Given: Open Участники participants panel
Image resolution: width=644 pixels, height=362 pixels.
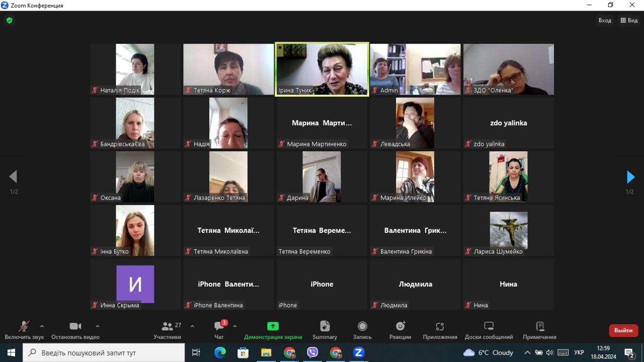Looking at the screenshot, I should (x=168, y=330).
